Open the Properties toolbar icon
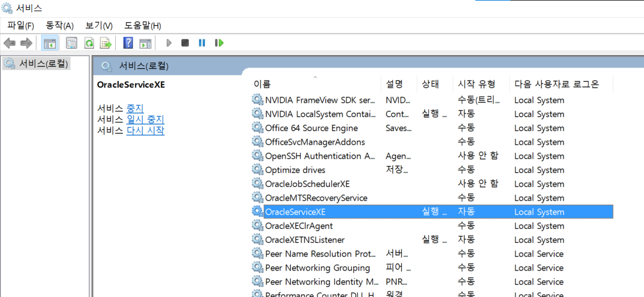This screenshot has width=644, height=297. [72, 43]
